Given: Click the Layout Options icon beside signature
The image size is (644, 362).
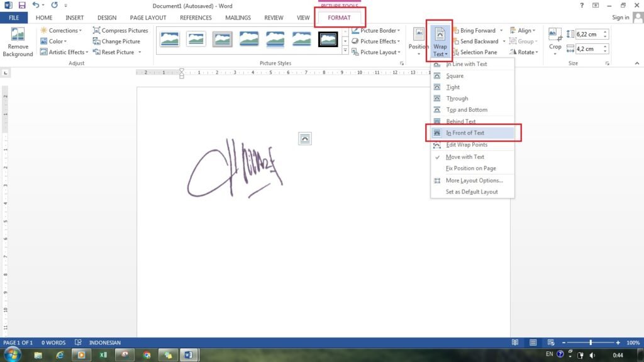Looking at the screenshot, I should point(305,139).
